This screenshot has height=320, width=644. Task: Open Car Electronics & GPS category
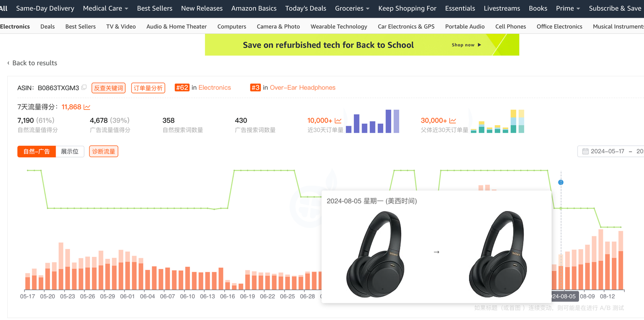point(406,27)
